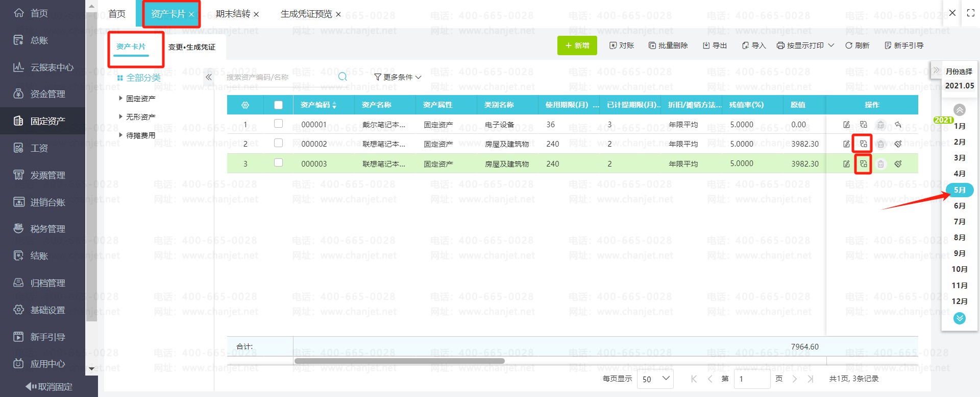Open the 更多条件 filter dropdown
This screenshot has height=397, width=980.
point(398,77)
